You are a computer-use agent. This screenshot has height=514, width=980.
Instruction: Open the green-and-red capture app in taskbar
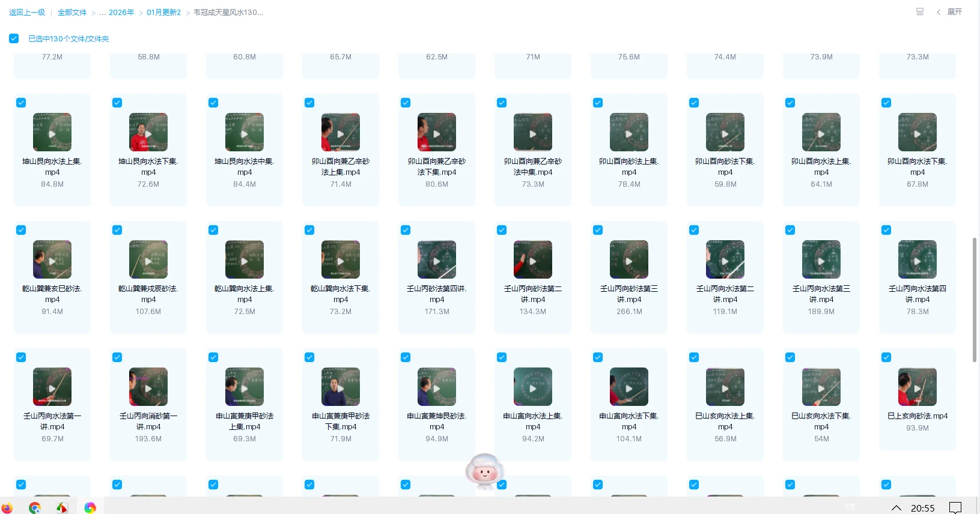(62, 507)
